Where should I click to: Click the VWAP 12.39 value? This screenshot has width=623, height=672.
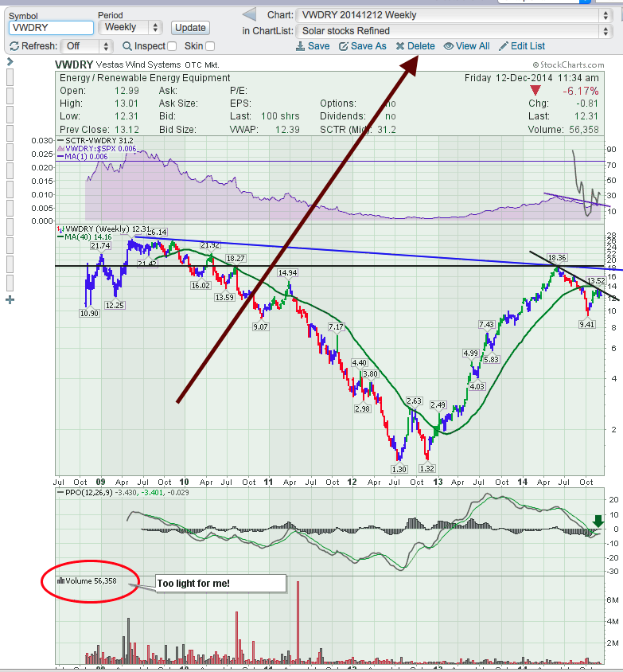[287, 130]
